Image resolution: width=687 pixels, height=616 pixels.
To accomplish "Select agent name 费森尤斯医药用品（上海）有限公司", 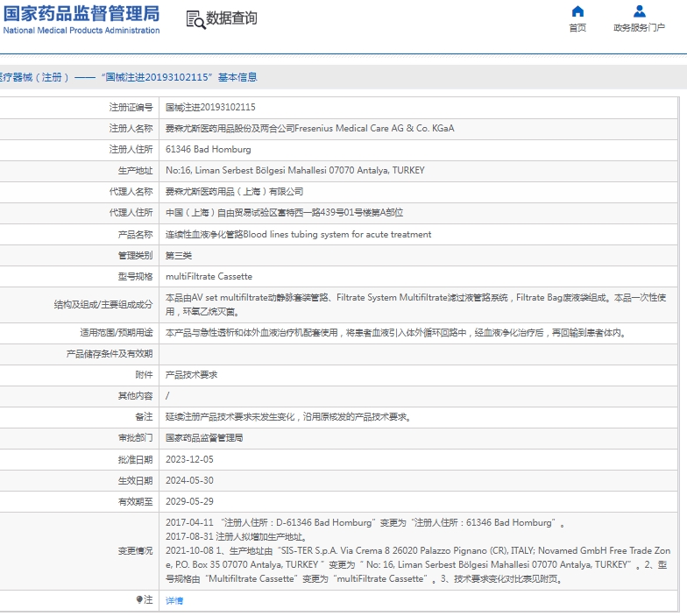I will click(235, 191).
